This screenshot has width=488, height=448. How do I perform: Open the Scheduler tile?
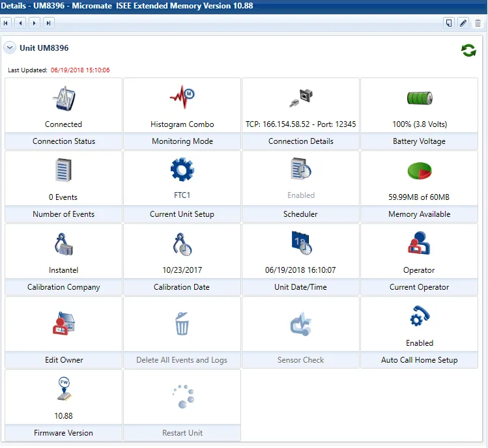[300, 186]
